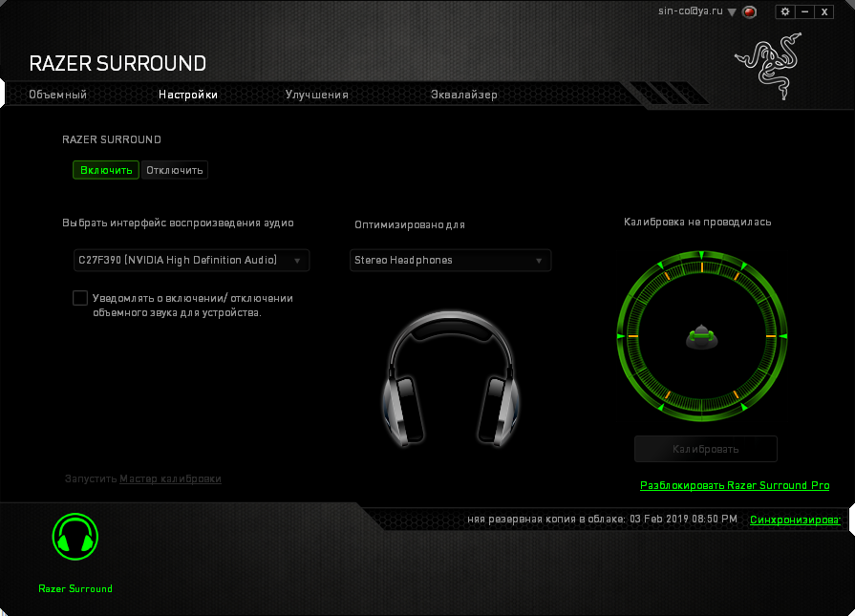The height and width of the screenshot is (616, 855).
Task: Enable Razer Surround with Включить
Action: pyautogui.click(x=106, y=170)
